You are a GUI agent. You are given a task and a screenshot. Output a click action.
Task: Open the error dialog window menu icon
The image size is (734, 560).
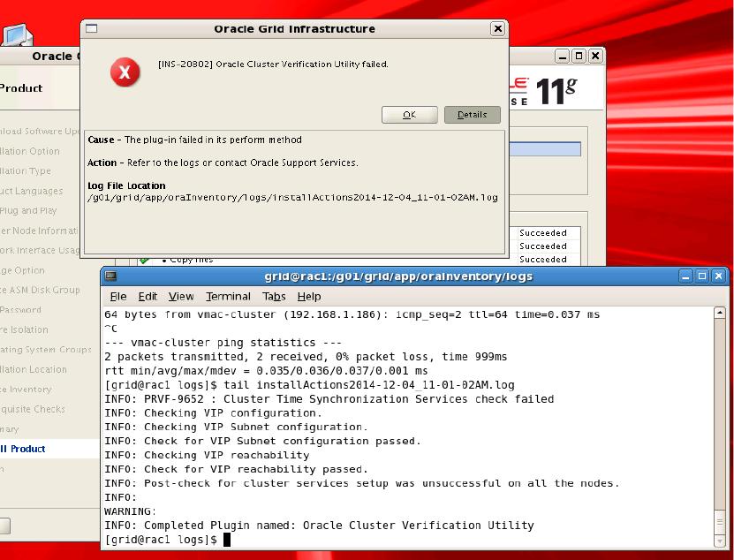click(92, 29)
